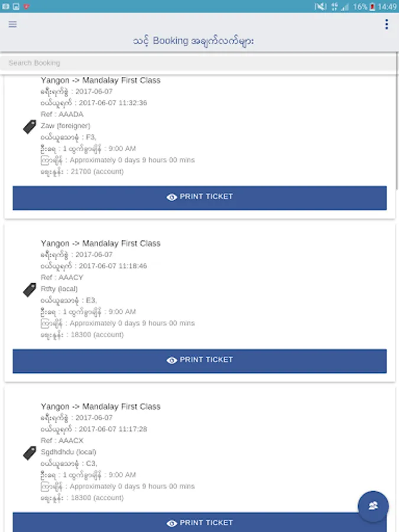
Task: Print ticket for Sgdhdhdu booking
Action: (x=200, y=523)
